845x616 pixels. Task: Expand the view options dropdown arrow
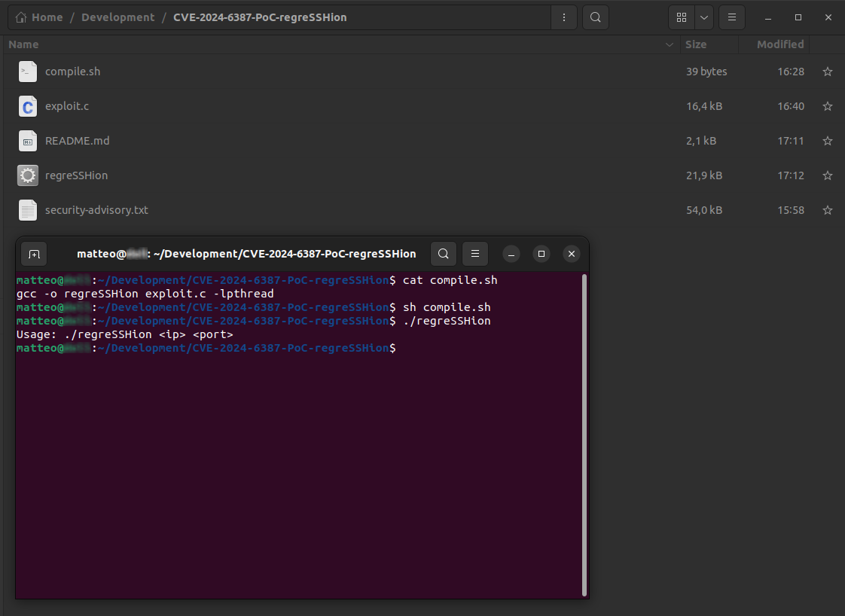click(704, 17)
